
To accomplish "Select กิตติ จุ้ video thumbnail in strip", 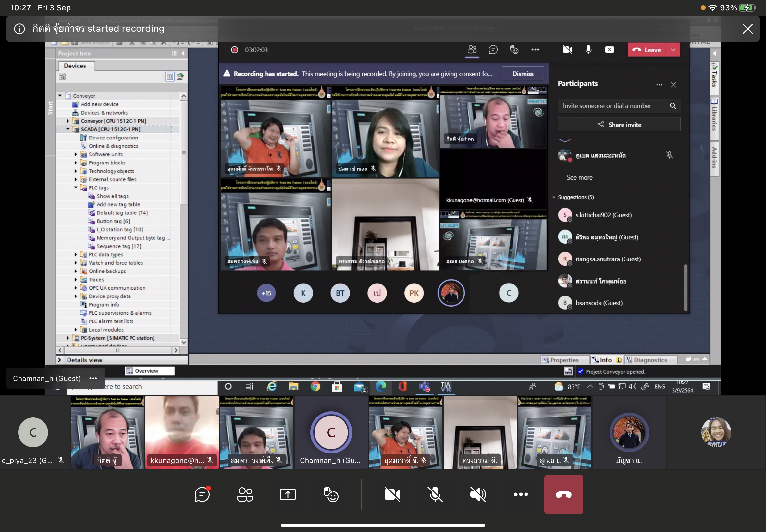I will (107, 432).
